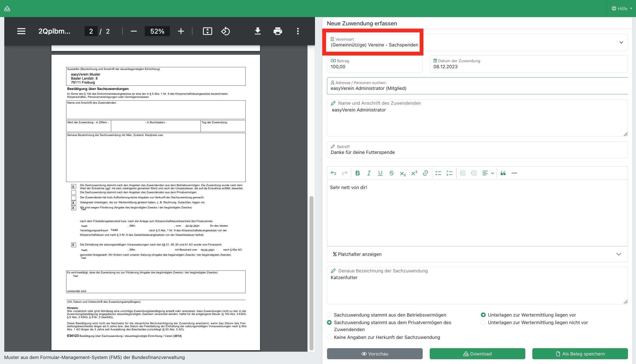Rotate the PDF document counterclockwise
The height and width of the screenshot is (364, 636).
tap(225, 31)
